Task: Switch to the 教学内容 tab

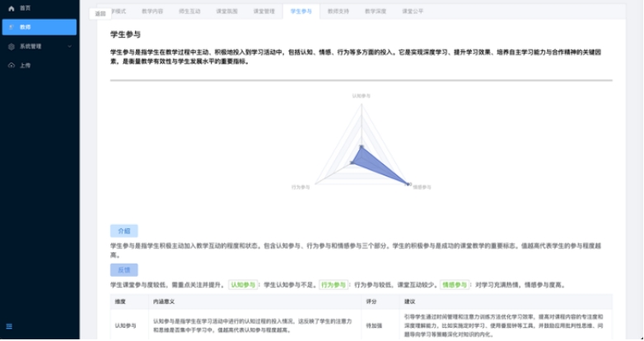Action: click(152, 12)
